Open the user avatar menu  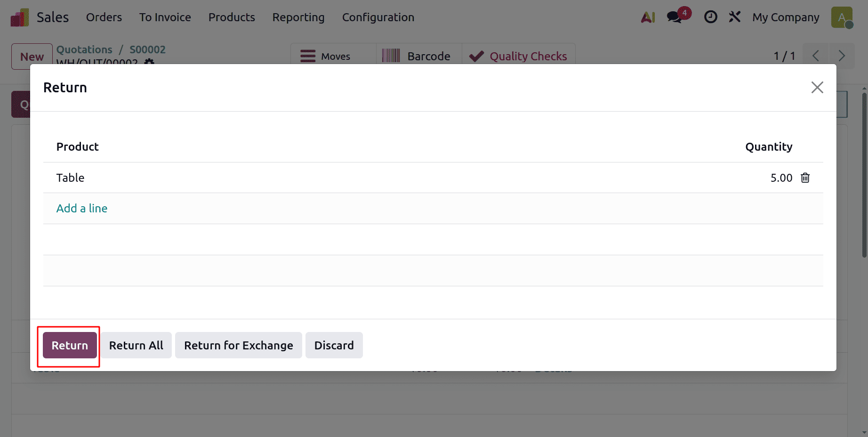pyautogui.click(x=842, y=17)
